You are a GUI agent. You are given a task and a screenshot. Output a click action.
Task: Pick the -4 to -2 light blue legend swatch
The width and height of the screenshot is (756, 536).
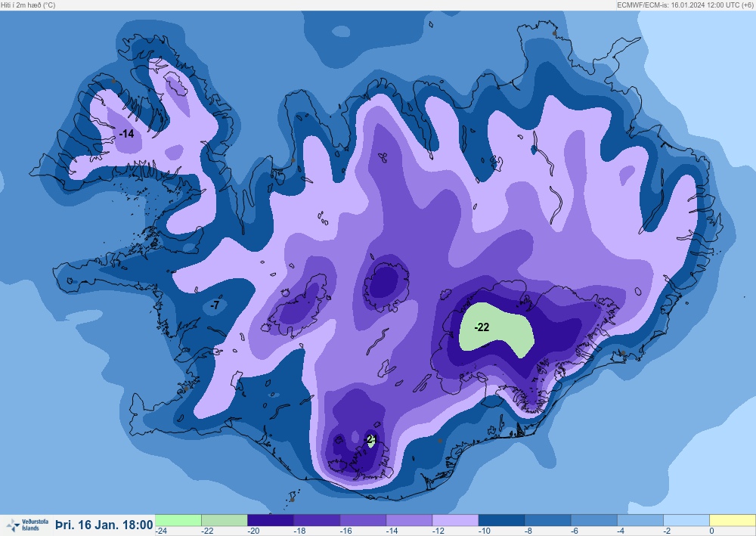pos(641,520)
